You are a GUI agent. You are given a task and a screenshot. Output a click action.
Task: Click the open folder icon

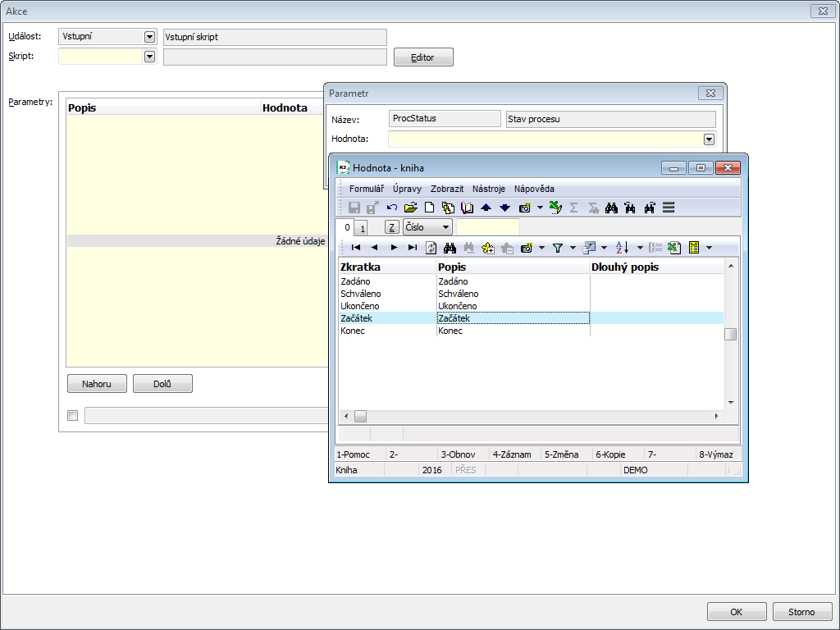410,208
